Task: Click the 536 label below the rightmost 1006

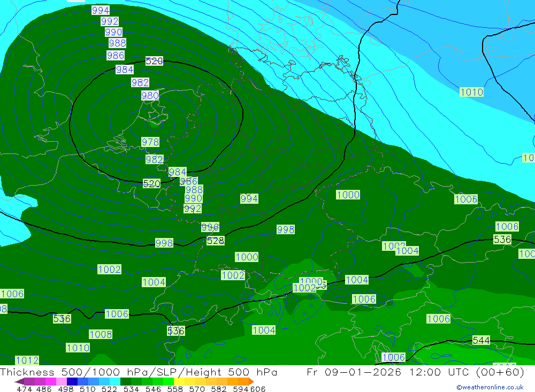Action: pyautogui.click(x=502, y=240)
